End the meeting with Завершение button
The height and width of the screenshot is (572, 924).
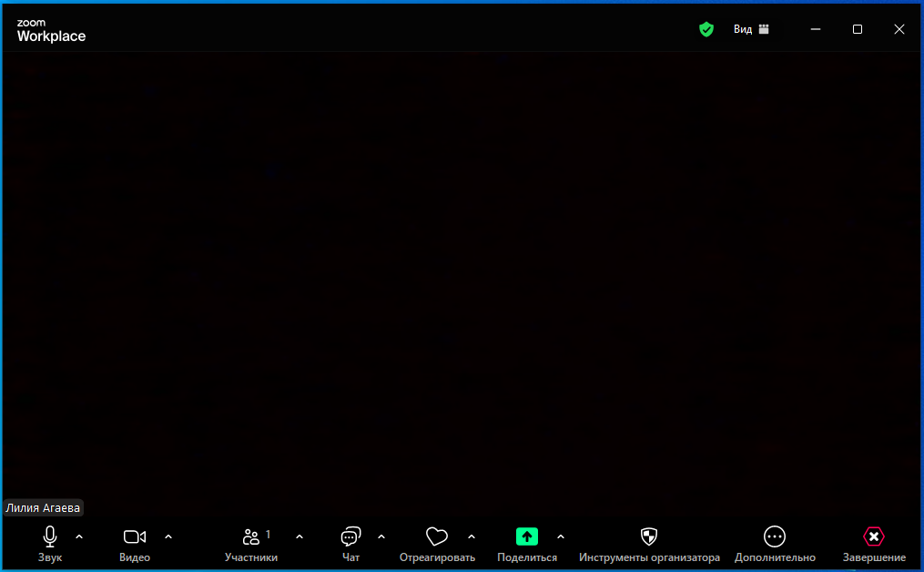(x=874, y=544)
